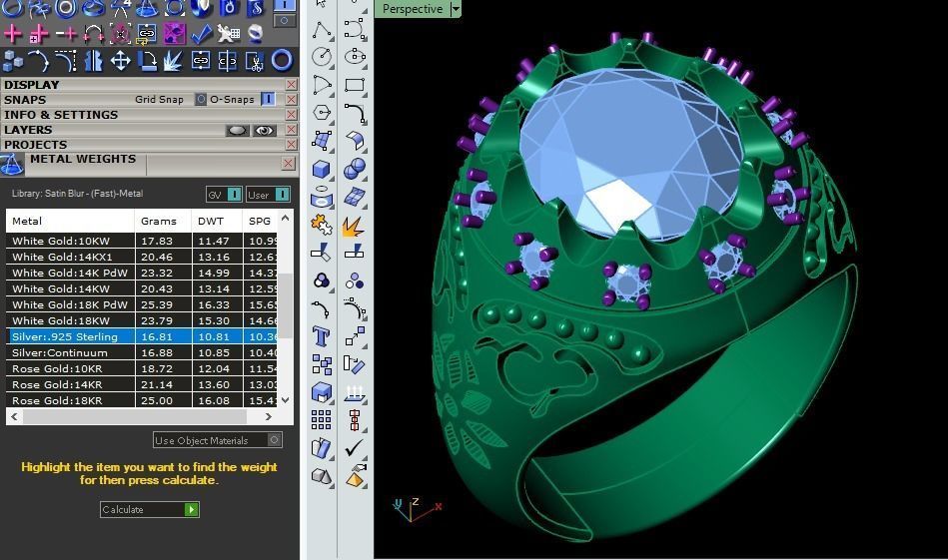Image resolution: width=948 pixels, height=560 pixels.
Task: Click the Layers oval shading toggle
Action: pos(237,130)
